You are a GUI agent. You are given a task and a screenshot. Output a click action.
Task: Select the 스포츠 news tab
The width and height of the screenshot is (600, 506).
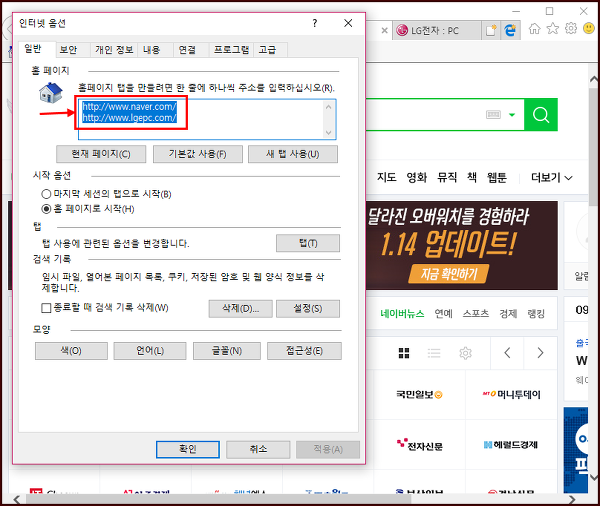pyautogui.click(x=476, y=314)
